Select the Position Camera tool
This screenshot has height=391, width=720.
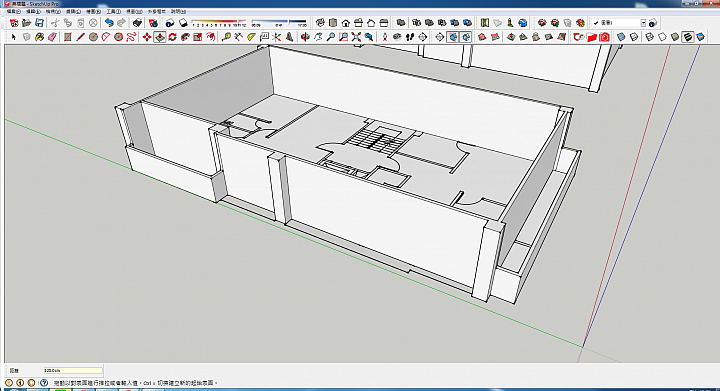384,37
